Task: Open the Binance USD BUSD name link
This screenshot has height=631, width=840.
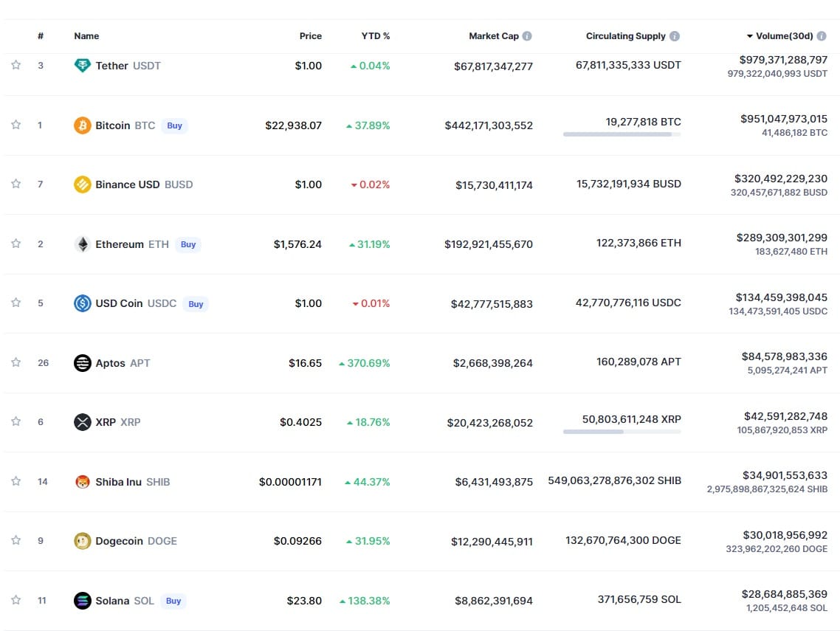Action: pyautogui.click(x=144, y=185)
